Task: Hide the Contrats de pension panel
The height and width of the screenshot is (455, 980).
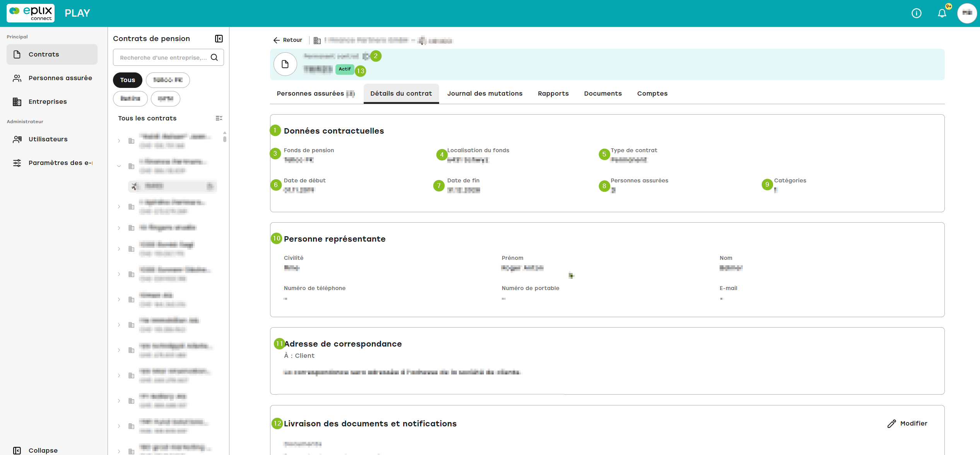Action: (x=219, y=39)
